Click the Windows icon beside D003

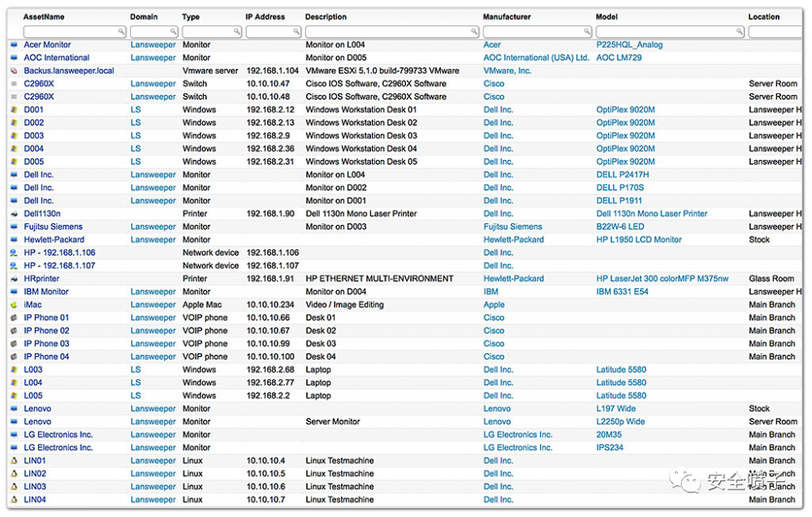[14, 136]
